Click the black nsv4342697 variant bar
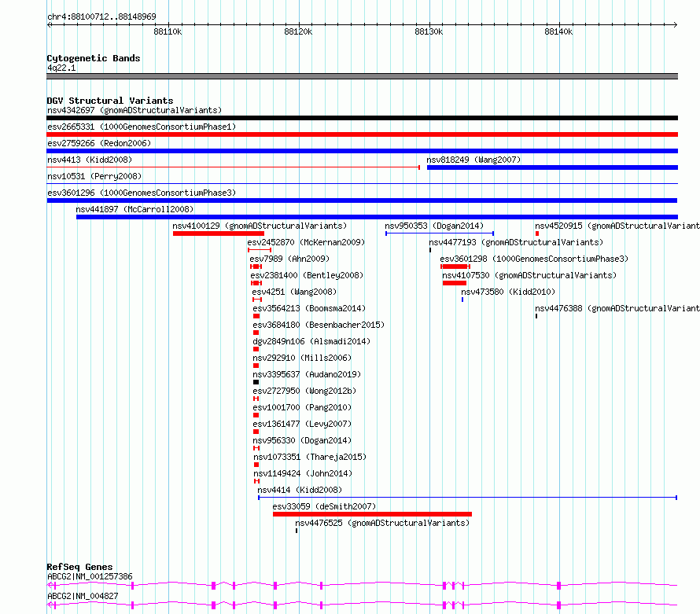 362,118
